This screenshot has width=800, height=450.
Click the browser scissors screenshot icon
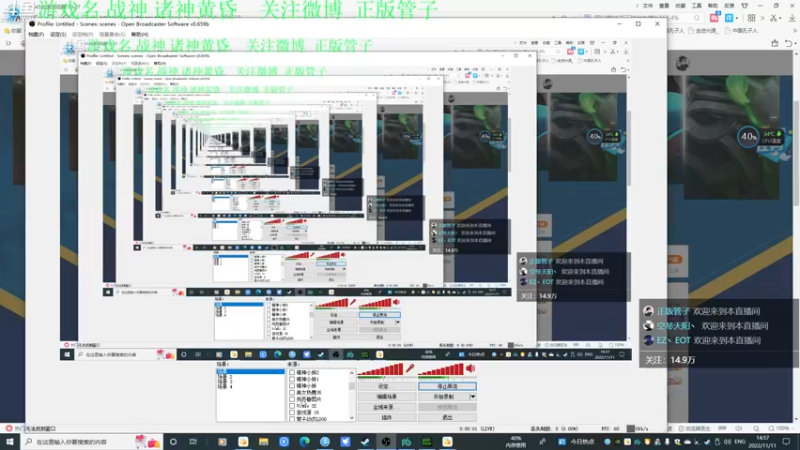(774, 18)
